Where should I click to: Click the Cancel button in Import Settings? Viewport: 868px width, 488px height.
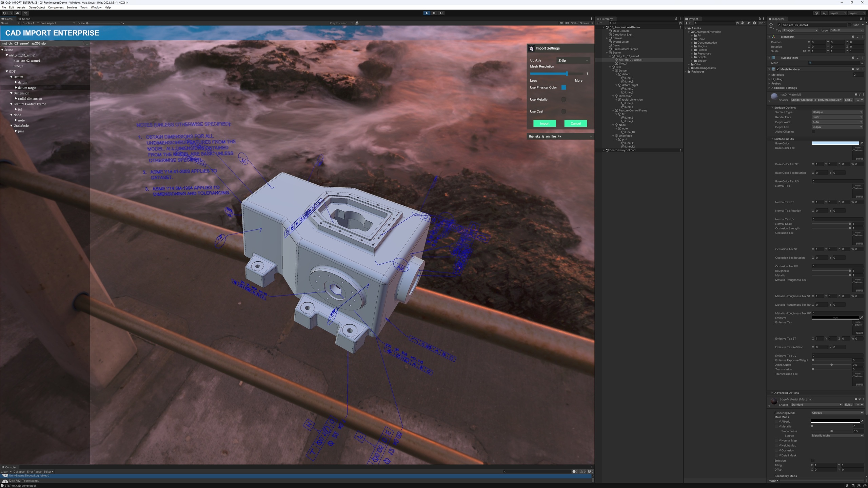575,123
